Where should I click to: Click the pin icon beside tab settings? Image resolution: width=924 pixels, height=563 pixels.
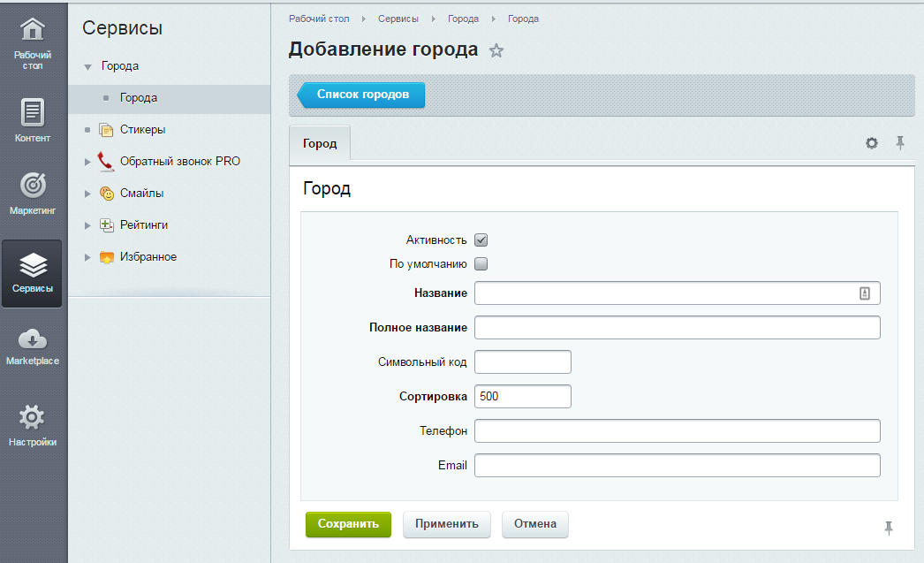tap(900, 143)
